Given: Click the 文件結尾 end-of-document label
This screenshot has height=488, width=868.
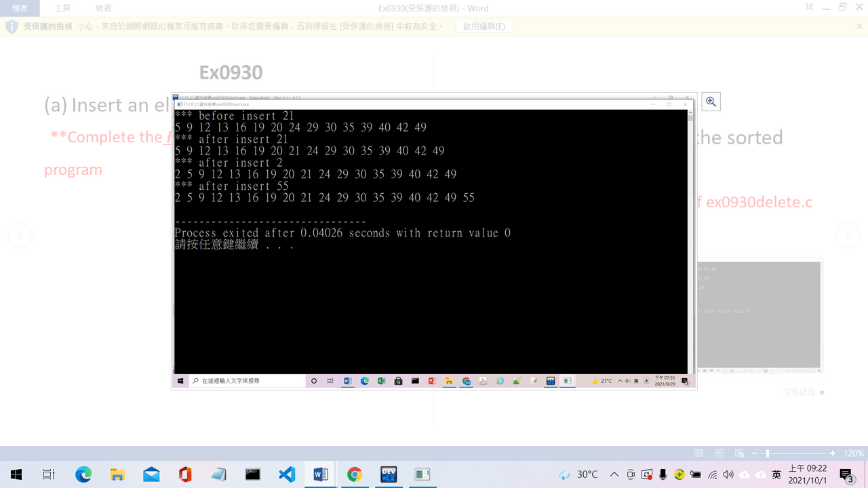Looking at the screenshot, I should coord(800,392).
